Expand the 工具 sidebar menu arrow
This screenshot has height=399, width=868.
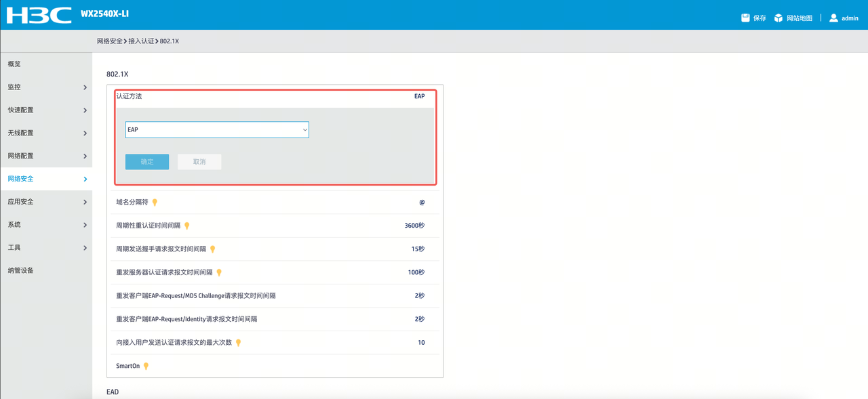[85, 248]
